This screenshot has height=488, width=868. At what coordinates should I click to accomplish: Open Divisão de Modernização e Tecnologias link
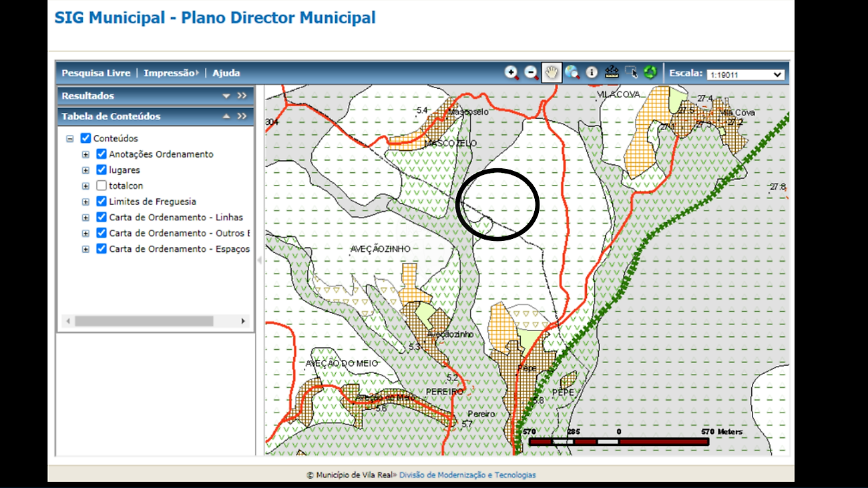pyautogui.click(x=467, y=475)
